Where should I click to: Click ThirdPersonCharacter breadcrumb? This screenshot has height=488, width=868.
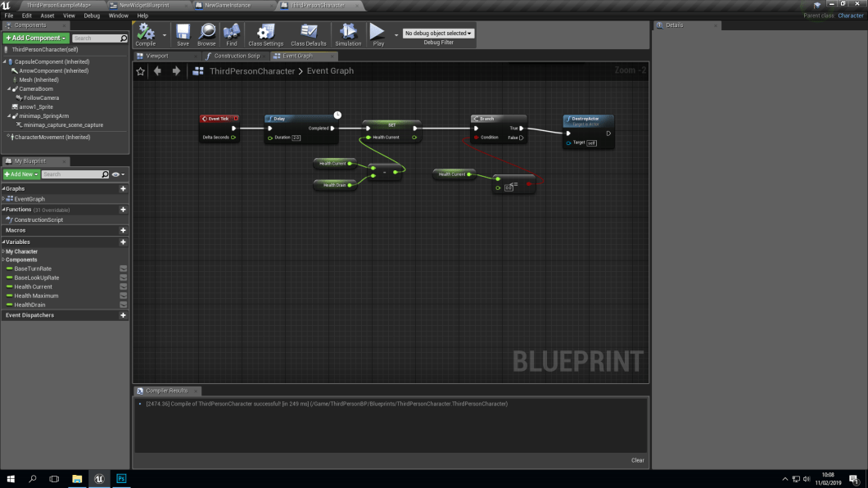click(x=252, y=70)
